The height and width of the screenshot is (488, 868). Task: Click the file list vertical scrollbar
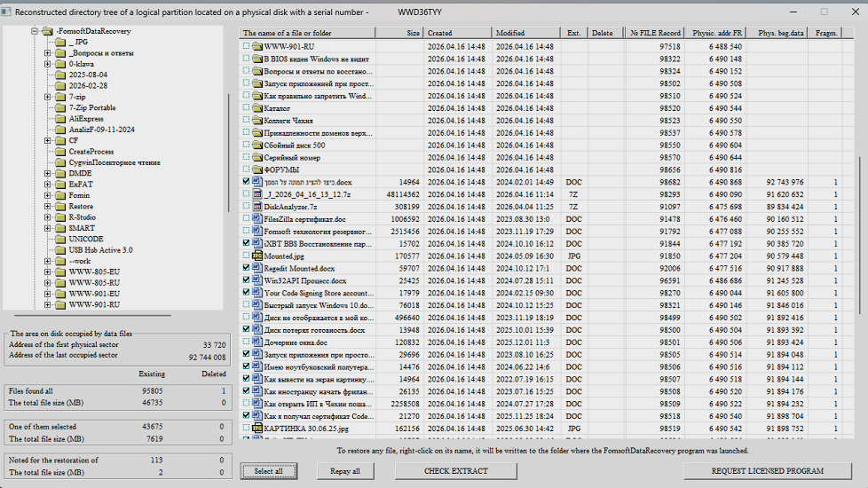[860, 235]
